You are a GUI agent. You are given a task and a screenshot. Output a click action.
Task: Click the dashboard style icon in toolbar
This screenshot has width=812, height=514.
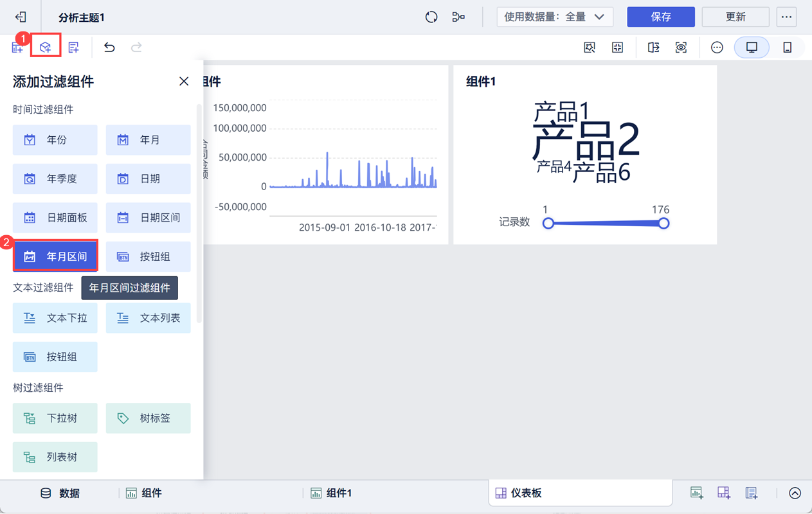click(x=590, y=48)
